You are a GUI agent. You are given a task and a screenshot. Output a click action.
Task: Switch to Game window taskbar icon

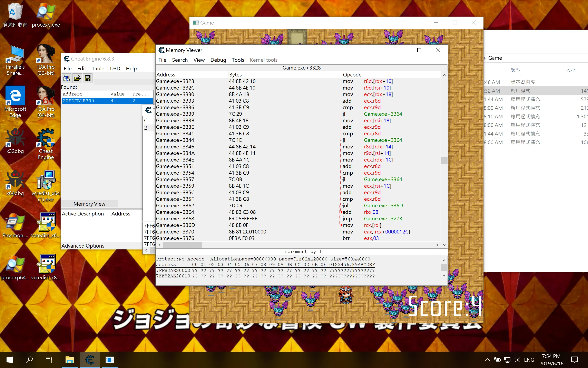click(110, 360)
